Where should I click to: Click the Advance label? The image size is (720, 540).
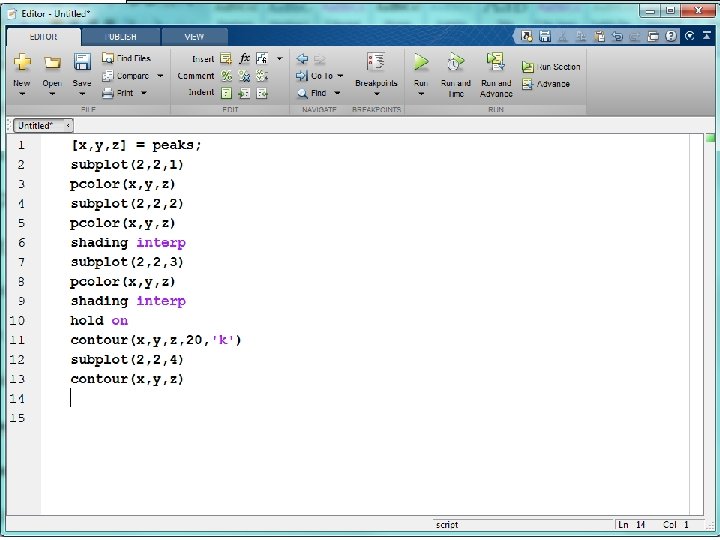pos(553,84)
